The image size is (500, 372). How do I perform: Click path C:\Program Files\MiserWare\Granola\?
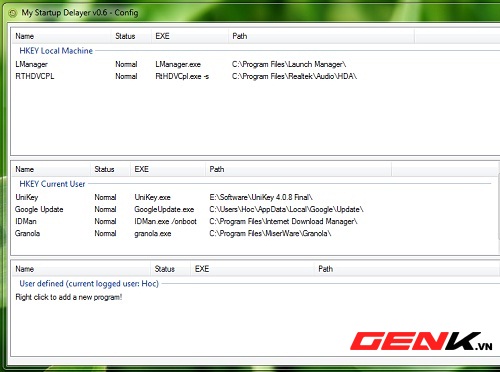click(x=270, y=233)
